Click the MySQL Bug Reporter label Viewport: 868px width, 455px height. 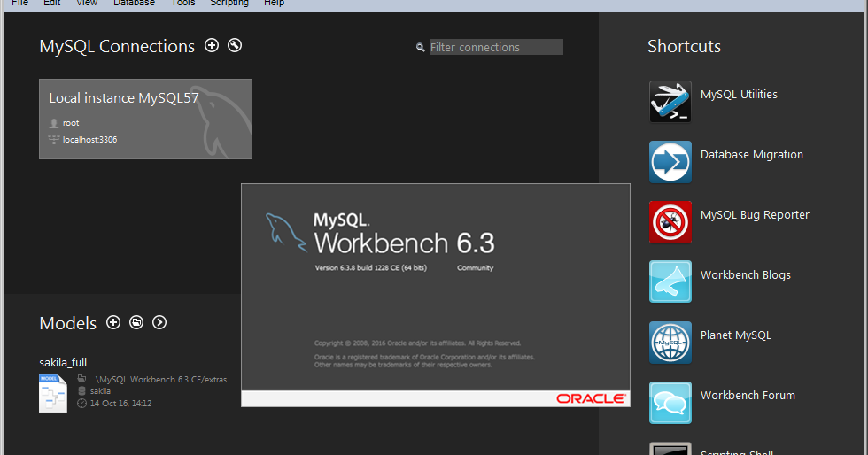[x=755, y=215]
